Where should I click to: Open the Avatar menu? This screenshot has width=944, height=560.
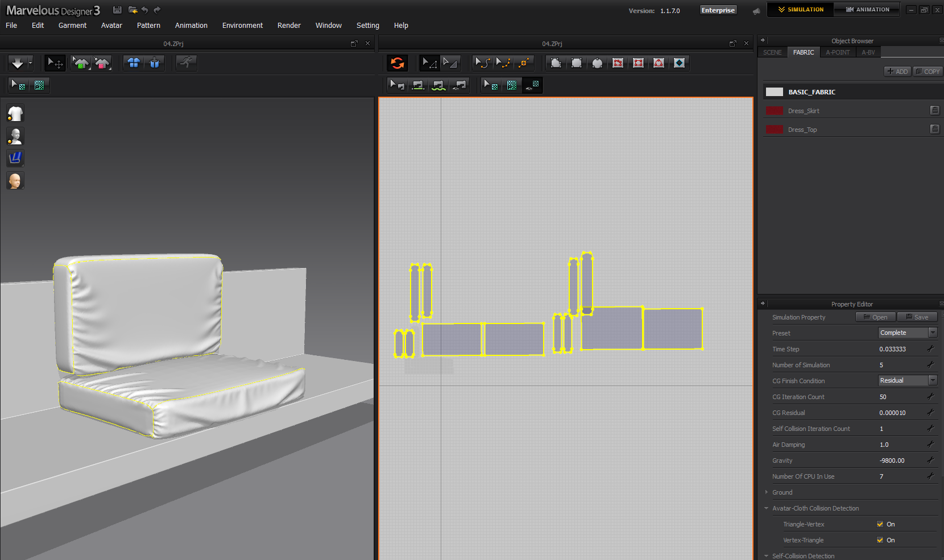(x=111, y=26)
